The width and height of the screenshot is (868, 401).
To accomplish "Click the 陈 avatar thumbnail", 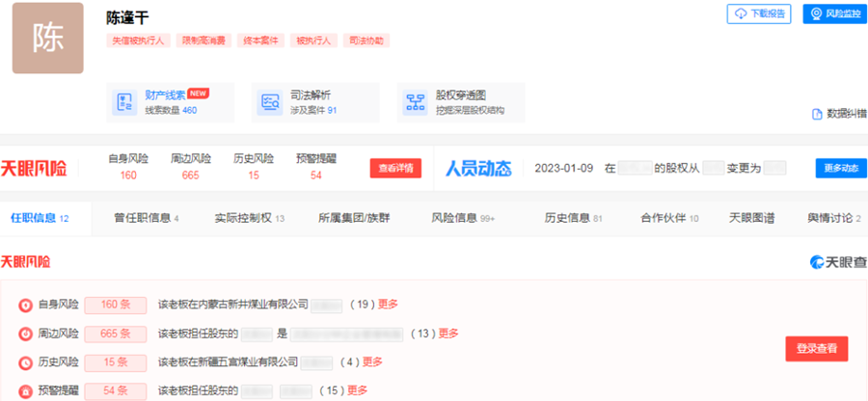I will tap(47, 39).
